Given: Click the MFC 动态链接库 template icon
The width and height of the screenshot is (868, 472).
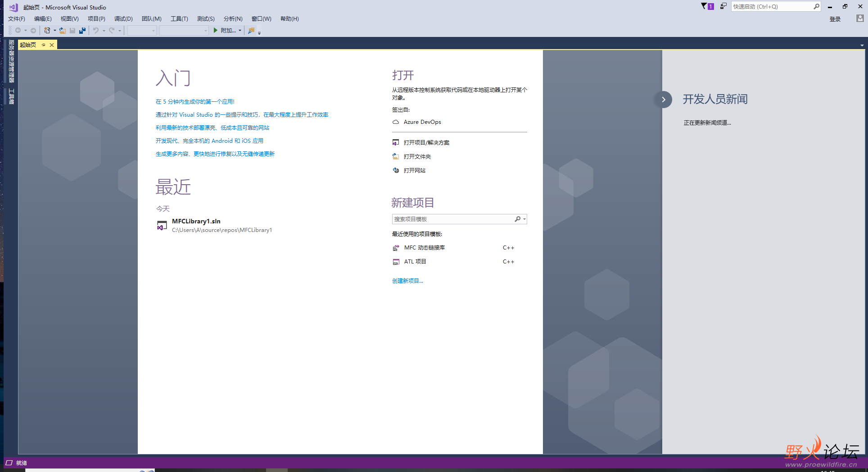Looking at the screenshot, I should (x=396, y=248).
